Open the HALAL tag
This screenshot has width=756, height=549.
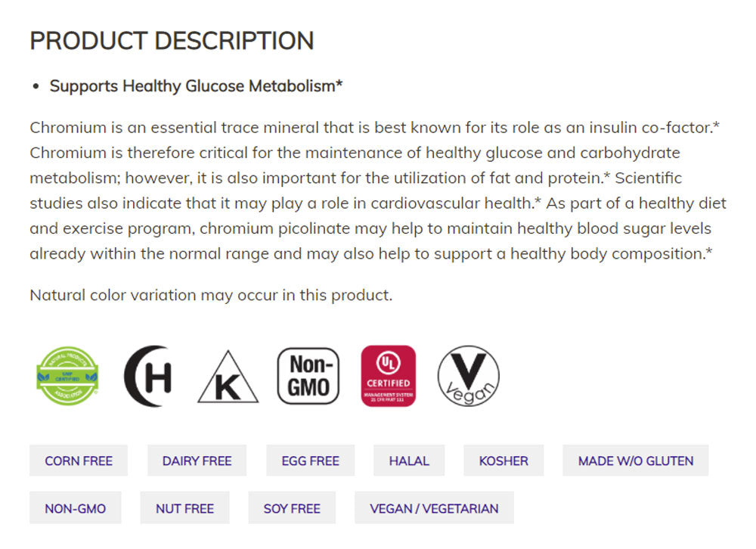point(409,461)
